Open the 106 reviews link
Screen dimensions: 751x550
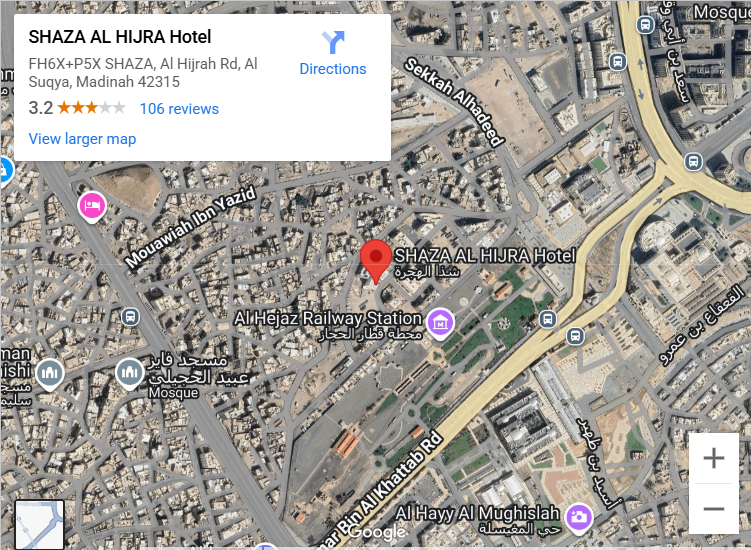pos(179,109)
